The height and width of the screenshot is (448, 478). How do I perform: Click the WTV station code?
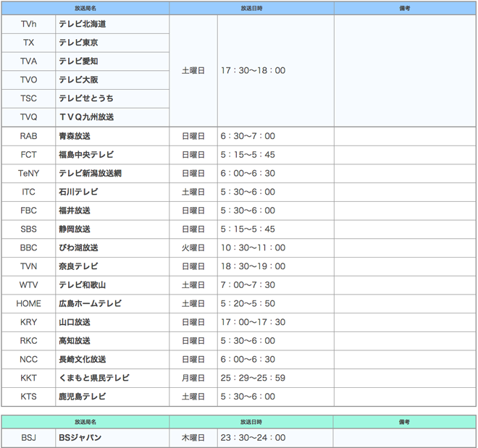point(29,284)
